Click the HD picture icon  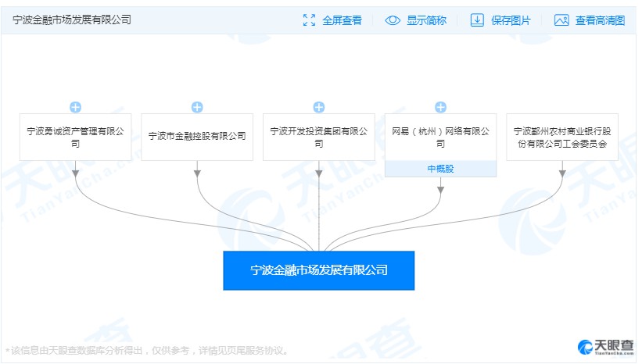(x=561, y=20)
